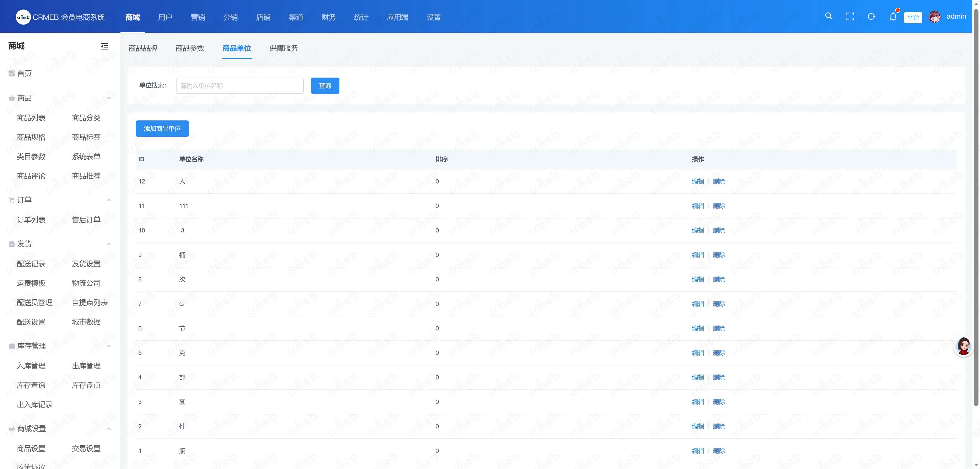Delete the unit 克 row
The height and width of the screenshot is (469, 980).
719,353
